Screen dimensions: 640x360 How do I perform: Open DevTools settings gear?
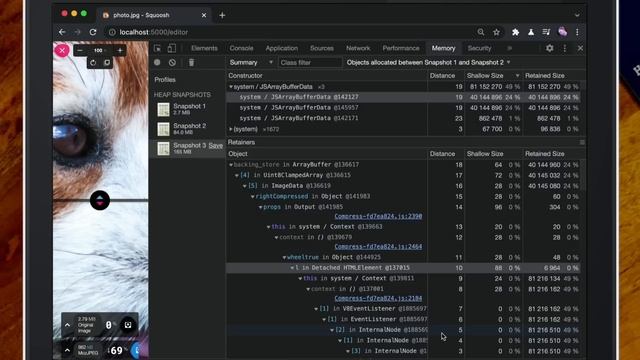click(550, 48)
